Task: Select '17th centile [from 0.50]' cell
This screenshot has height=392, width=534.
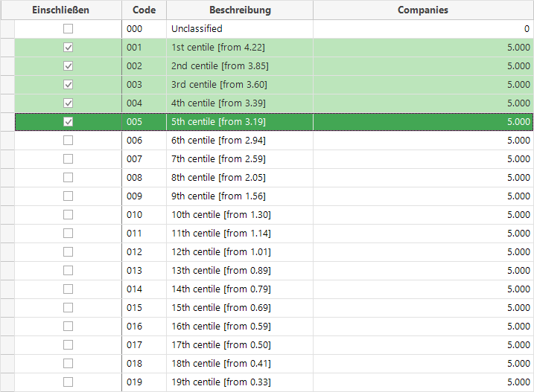Action: tap(240, 344)
